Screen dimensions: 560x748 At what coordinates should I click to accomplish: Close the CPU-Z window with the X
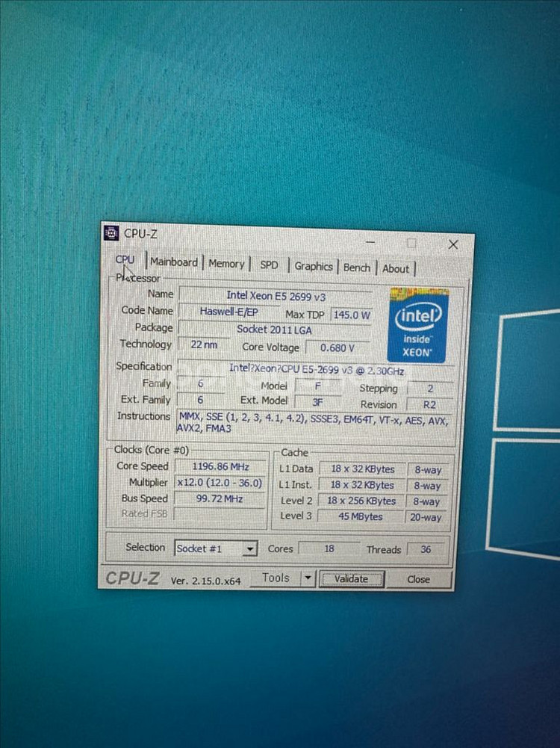coord(453,244)
